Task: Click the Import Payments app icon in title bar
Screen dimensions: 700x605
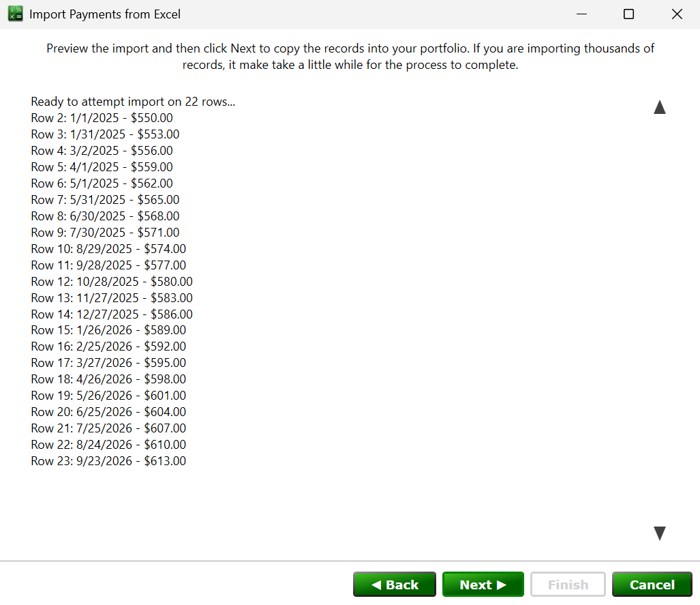Action: tap(16, 14)
